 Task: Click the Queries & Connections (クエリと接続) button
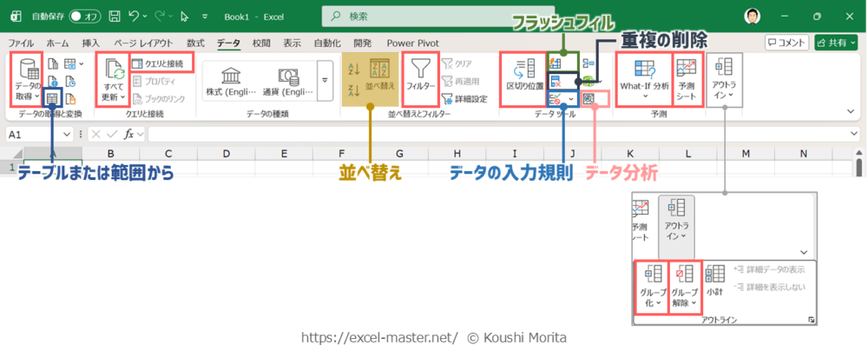click(x=163, y=63)
